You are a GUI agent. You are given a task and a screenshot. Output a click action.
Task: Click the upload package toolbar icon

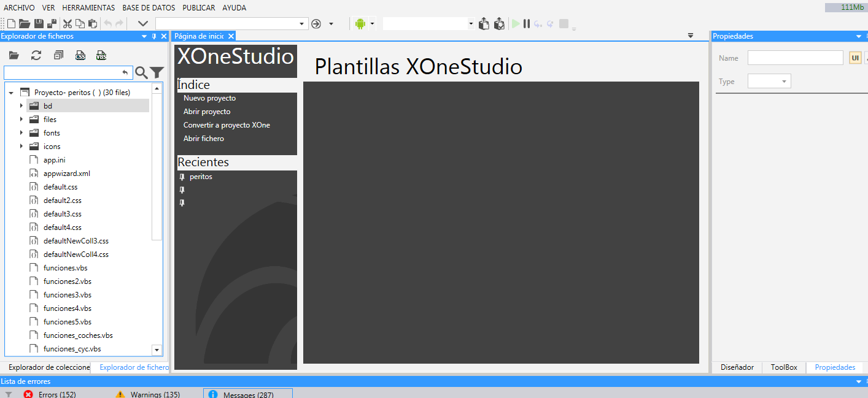pyautogui.click(x=484, y=24)
